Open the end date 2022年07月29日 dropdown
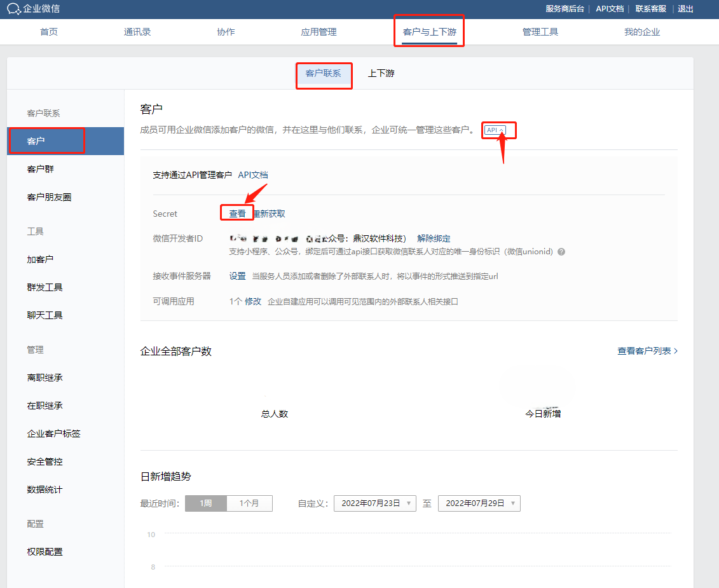This screenshot has width=719, height=588. (x=479, y=503)
